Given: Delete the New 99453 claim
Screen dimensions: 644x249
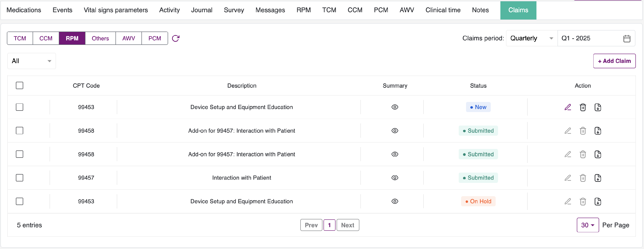Looking at the screenshot, I should click(583, 107).
